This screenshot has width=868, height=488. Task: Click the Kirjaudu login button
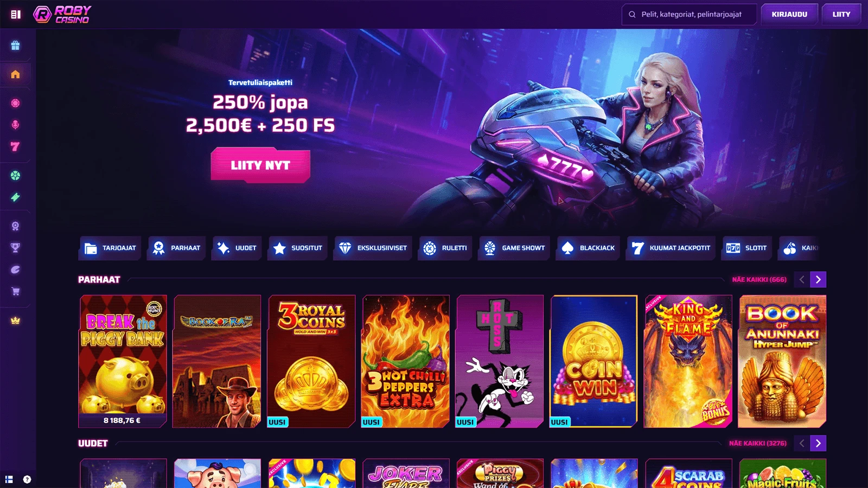789,15
